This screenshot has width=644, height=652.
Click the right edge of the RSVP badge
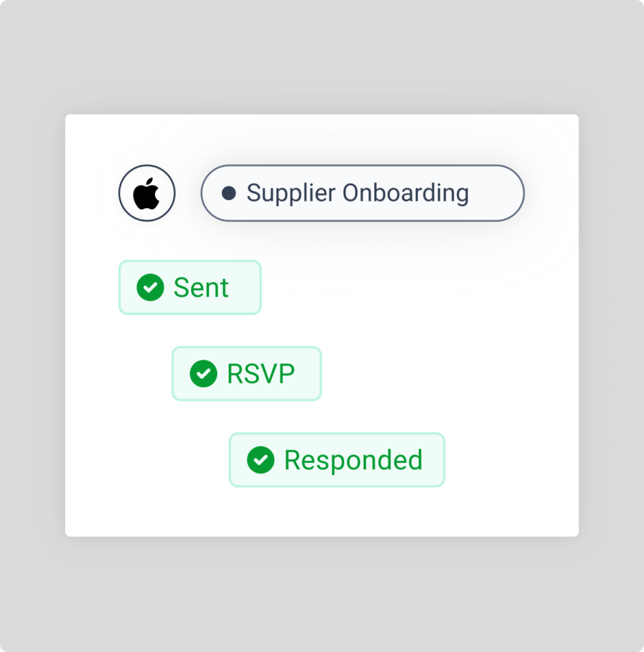(x=319, y=374)
